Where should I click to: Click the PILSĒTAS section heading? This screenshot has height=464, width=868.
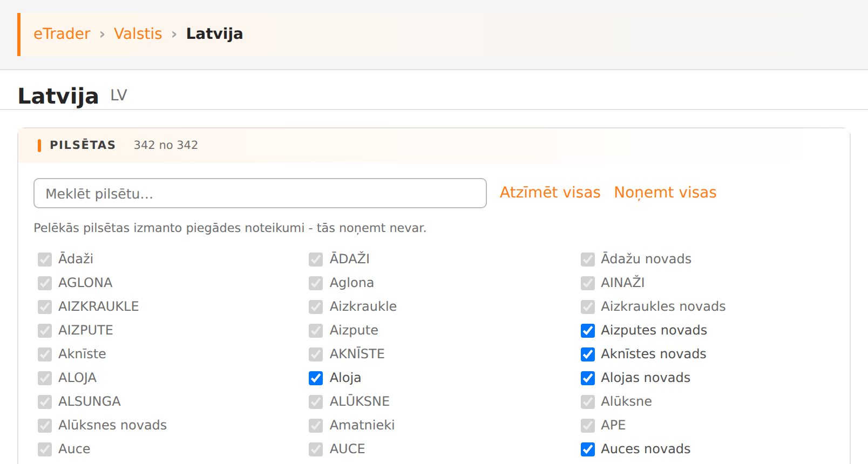(83, 145)
